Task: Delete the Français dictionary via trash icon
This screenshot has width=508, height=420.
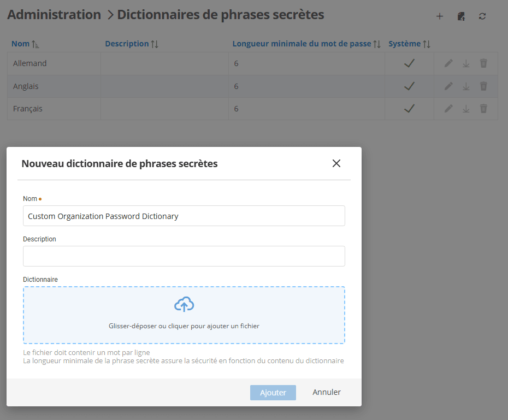Action: tap(483, 108)
